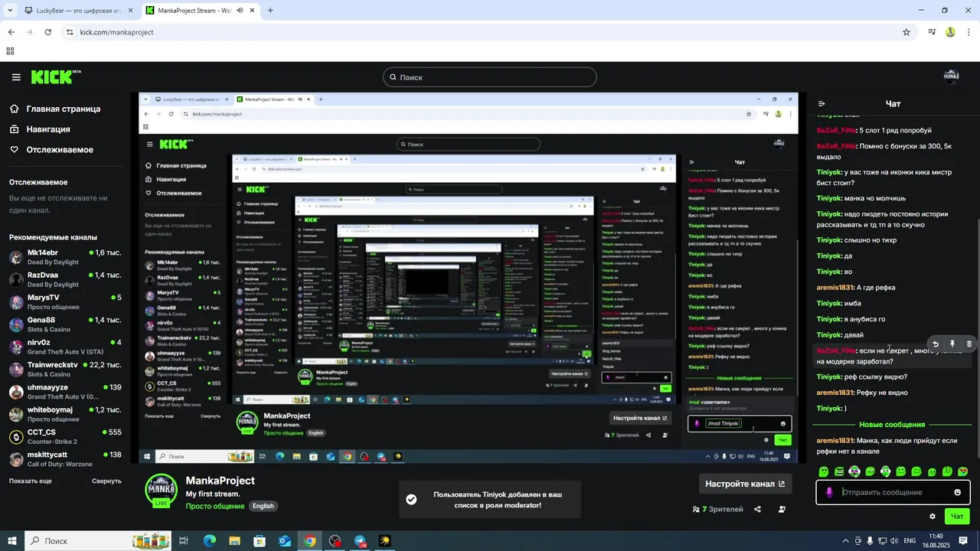
Task: Open the CCT_CS recommended channel
Action: [65, 437]
